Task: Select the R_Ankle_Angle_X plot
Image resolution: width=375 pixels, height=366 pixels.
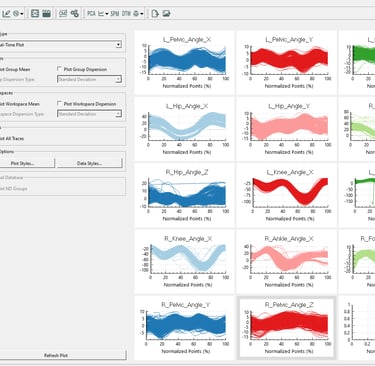Action: [x=287, y=262]
